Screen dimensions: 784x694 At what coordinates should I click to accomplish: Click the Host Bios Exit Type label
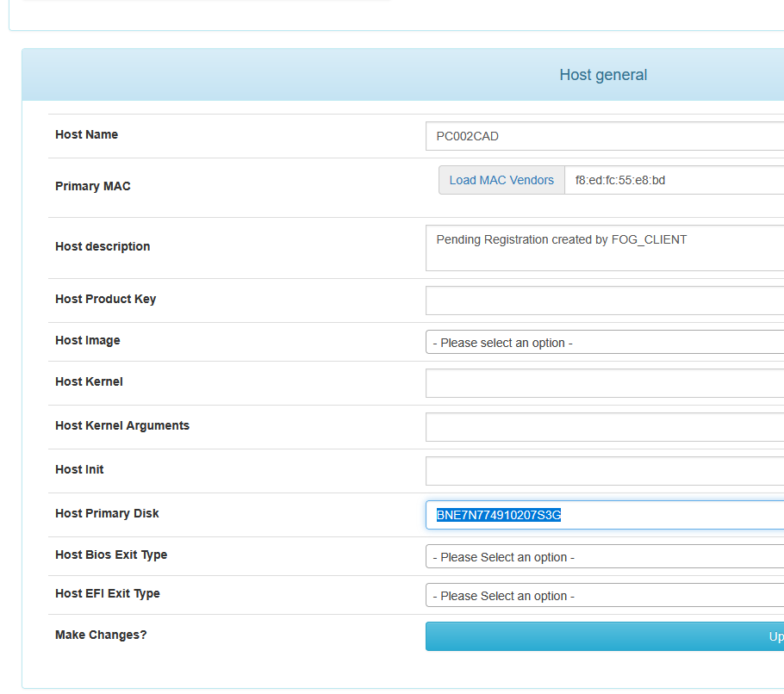(x=111, y=555)
